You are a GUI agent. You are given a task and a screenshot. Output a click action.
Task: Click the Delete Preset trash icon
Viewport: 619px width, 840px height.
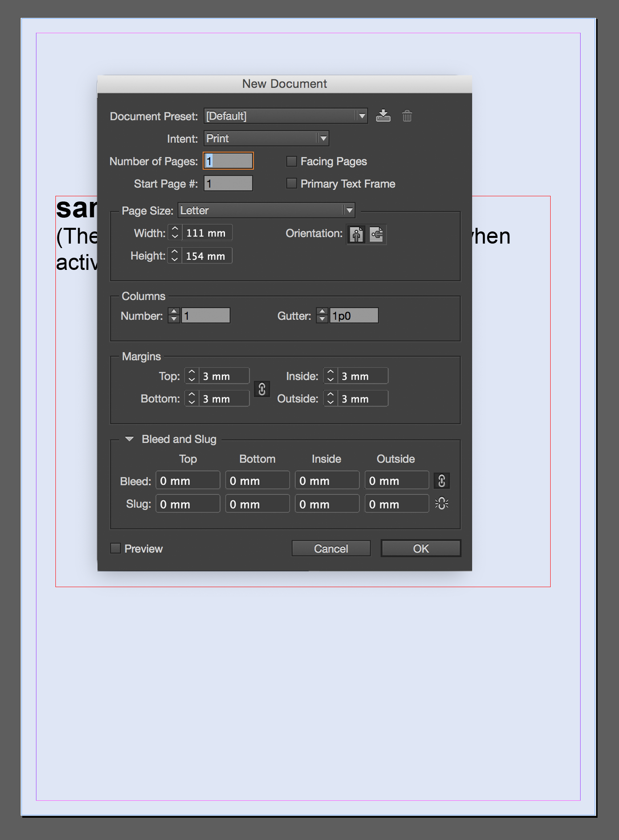tap(407, 116)
